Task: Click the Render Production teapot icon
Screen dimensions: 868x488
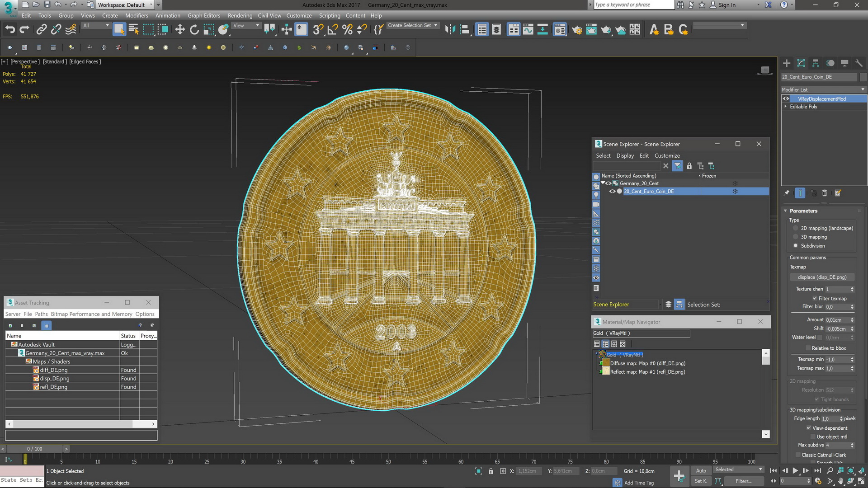Action: click(x=606, y=30)
